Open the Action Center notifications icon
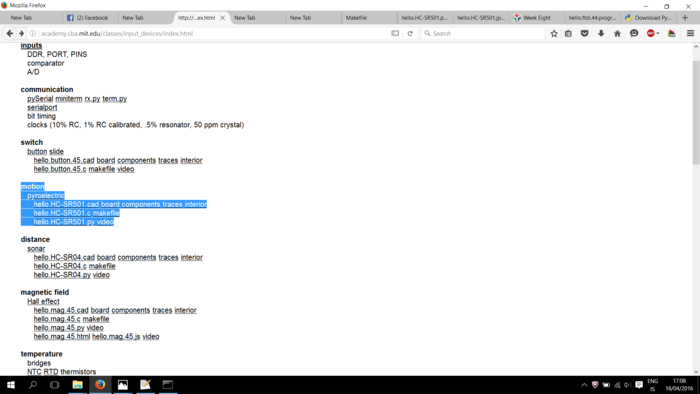Viewport: 700px width, 394px height. (x=639, y=385)
